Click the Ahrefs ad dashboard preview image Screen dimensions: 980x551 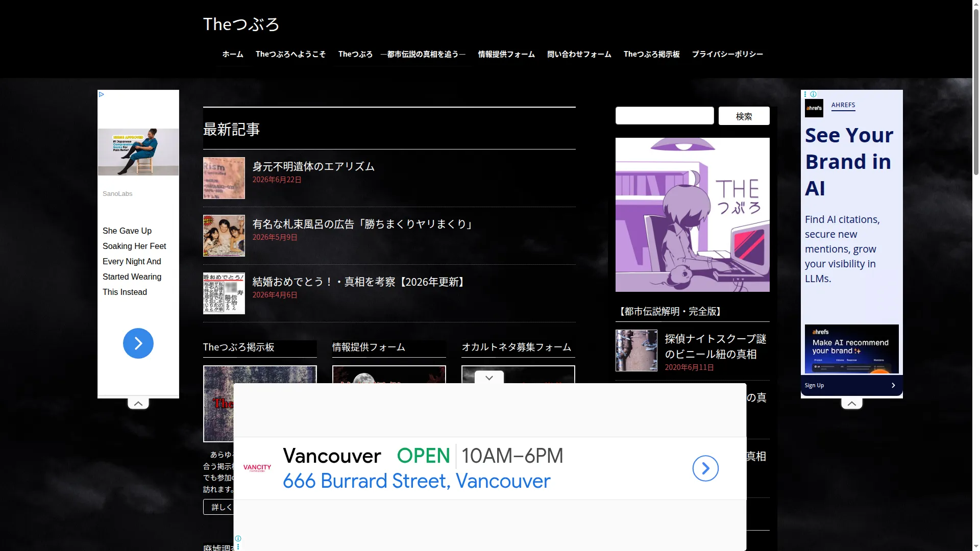852,349
